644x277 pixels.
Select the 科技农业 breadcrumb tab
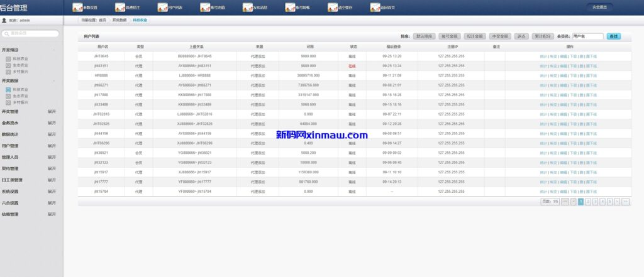(x=140, y=20)
